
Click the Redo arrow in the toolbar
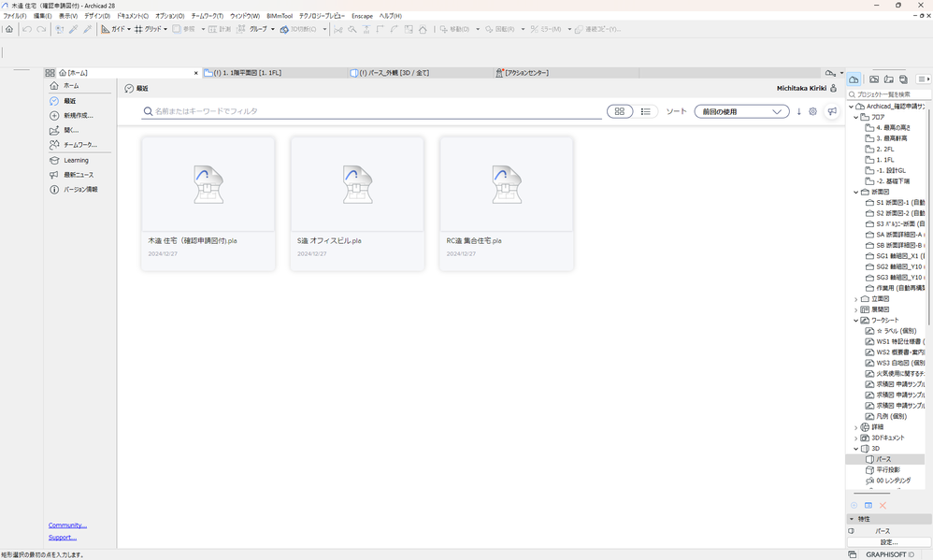click(41, 29)
